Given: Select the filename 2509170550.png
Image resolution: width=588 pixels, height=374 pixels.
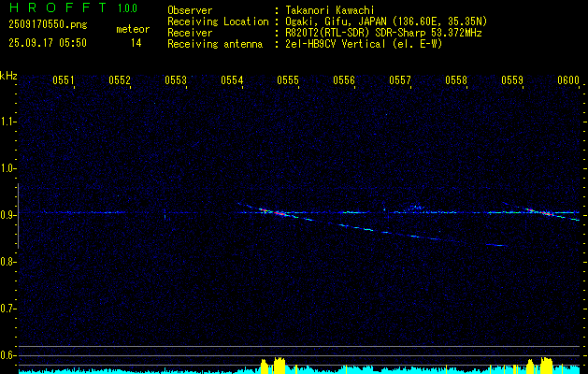Looking at the screenshot, I should (x=48, y=25).
